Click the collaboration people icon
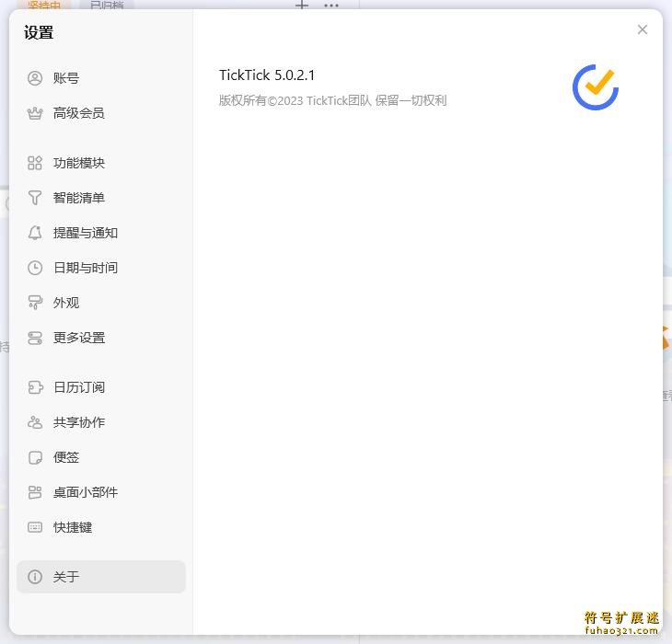Image resolution: width=672 pixels, height=644 pixels. pos(35,422)
